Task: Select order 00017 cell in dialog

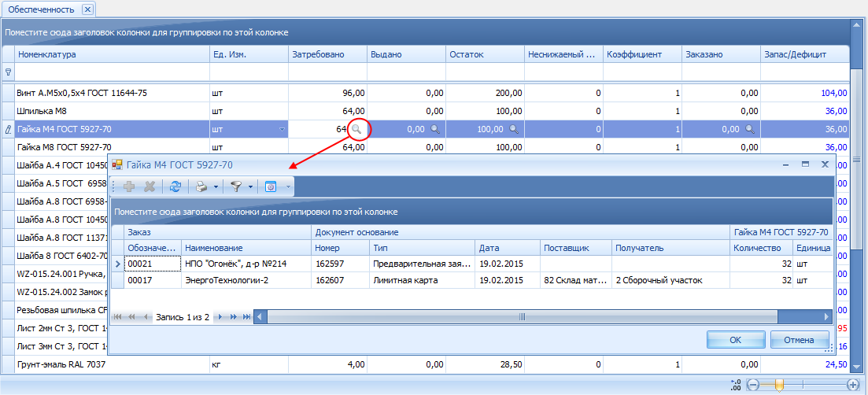Action: 153,280
